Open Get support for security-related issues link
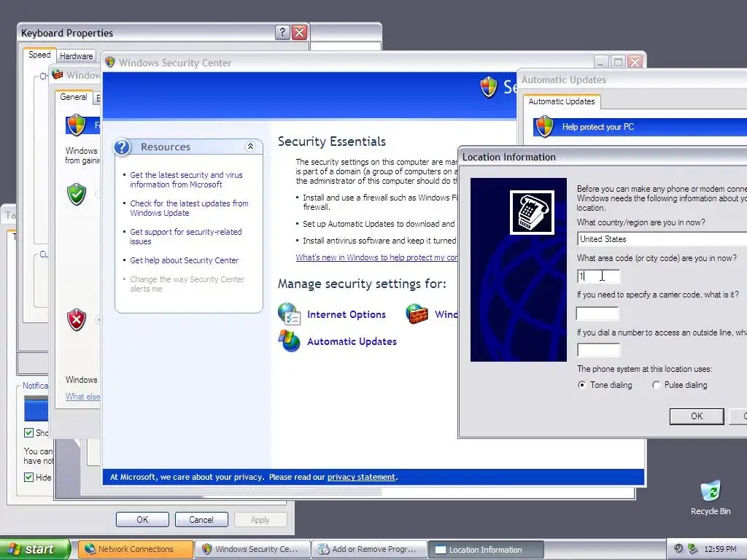 (186, 237)
